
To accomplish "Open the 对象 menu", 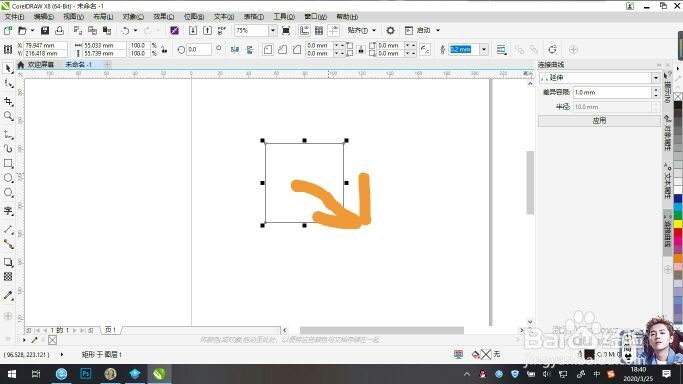I will 133,17.
